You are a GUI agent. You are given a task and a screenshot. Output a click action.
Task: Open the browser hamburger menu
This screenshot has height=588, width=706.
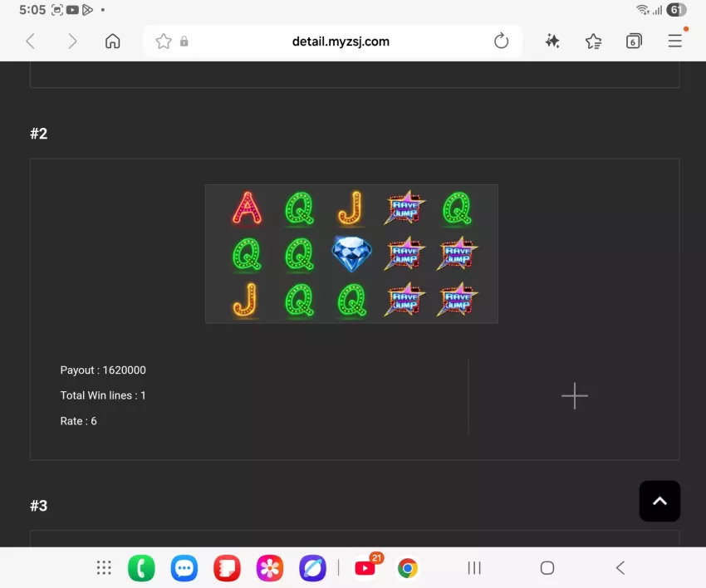pyautogui.click(x=675, y=41)
